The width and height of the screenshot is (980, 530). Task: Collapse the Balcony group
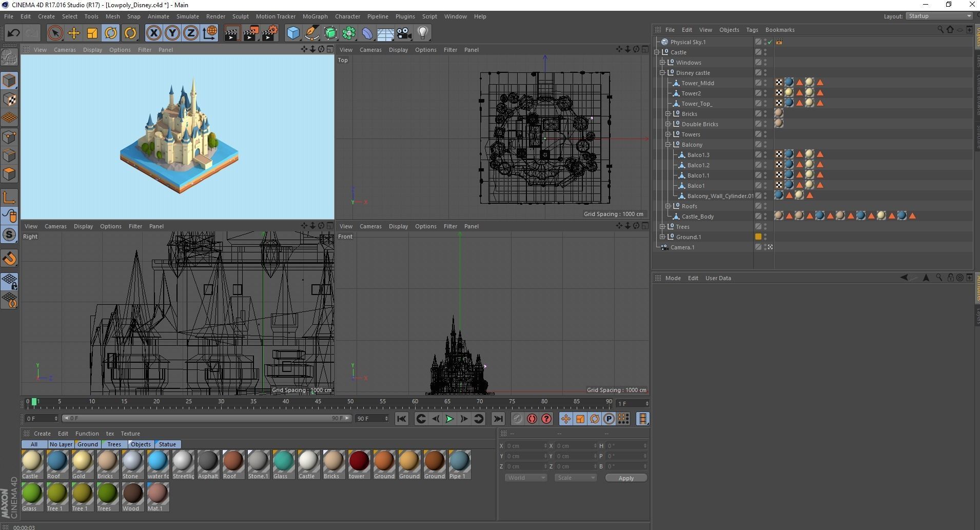pos(668,145)
